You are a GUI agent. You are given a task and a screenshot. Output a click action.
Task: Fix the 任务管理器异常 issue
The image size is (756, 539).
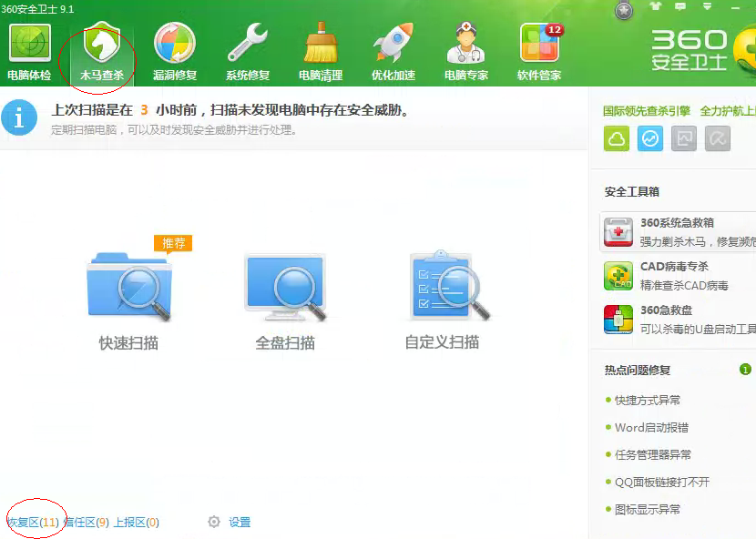pos(652,454)
